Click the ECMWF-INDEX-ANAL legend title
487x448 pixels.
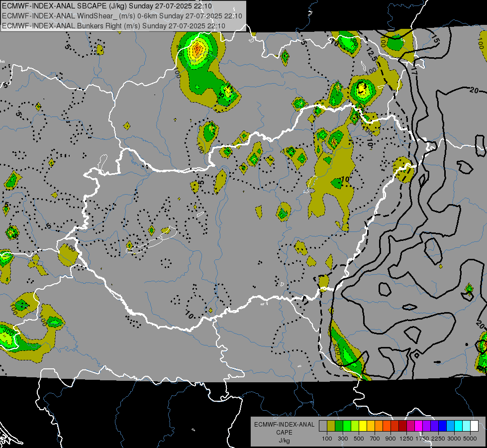pyautogui.click(x=284, y=425)
